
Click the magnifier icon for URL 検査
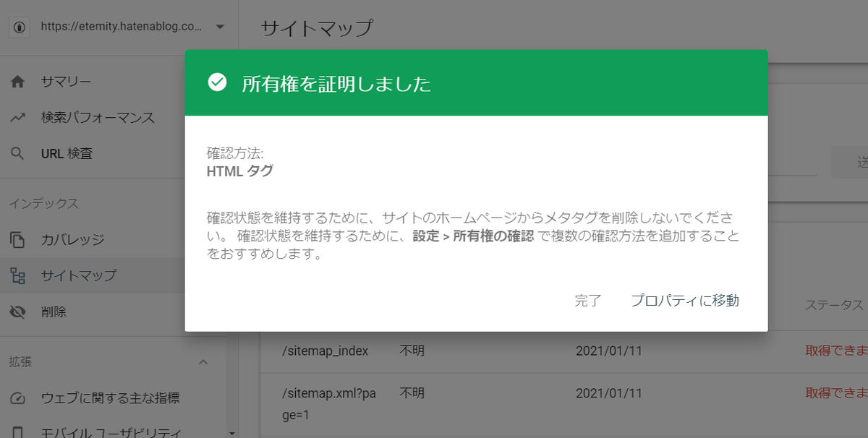tap(18, 153)
